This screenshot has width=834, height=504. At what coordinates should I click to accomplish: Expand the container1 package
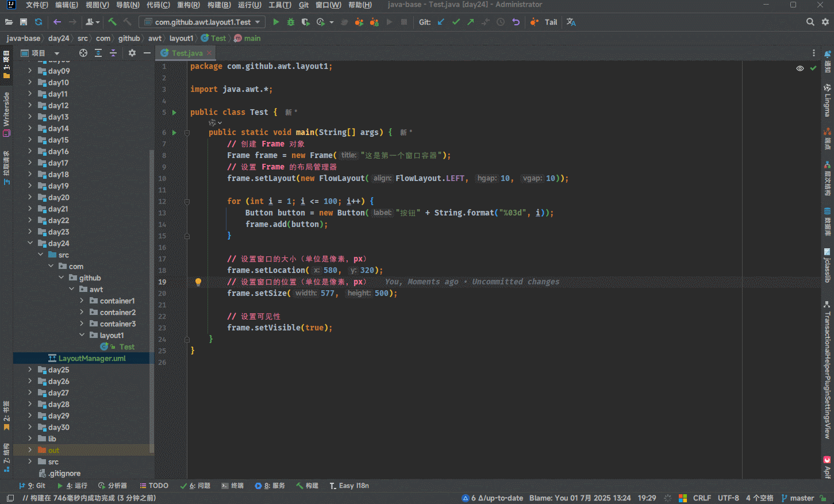(x=82, y=301)
